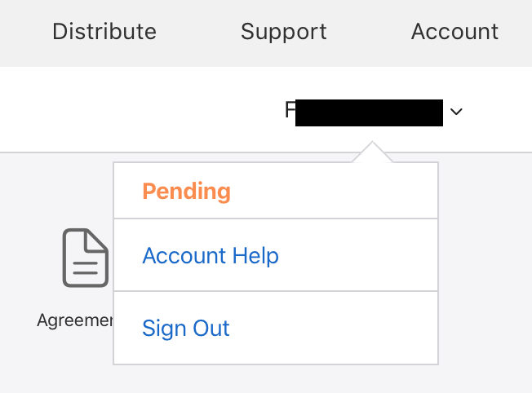Image resolution: width=532 pixels, height=393 pixels.
Task: Click the Agreements document icon
Action: point(86,258)
